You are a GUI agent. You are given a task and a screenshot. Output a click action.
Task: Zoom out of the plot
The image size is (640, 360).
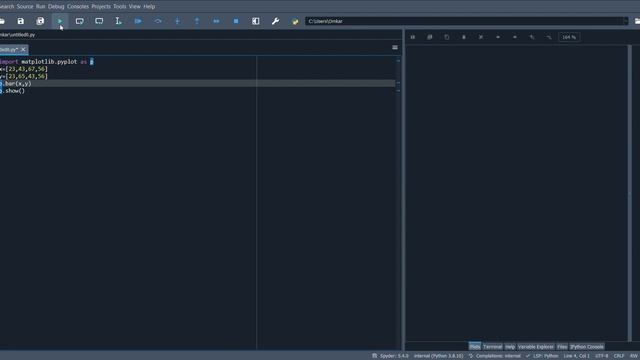[549, 37]
